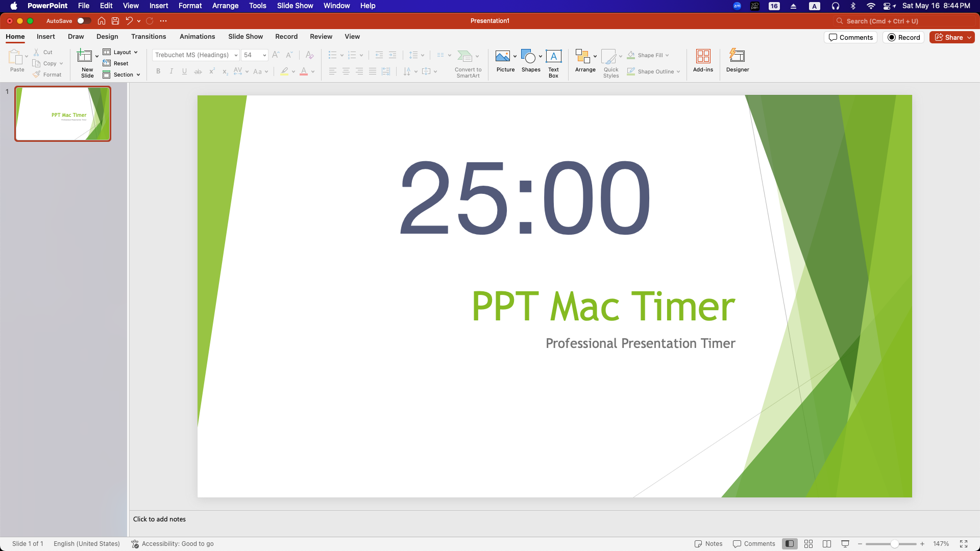Apply strikethrough formatting
The height and width of the screenshot is (551, 980).
[198, 71]
